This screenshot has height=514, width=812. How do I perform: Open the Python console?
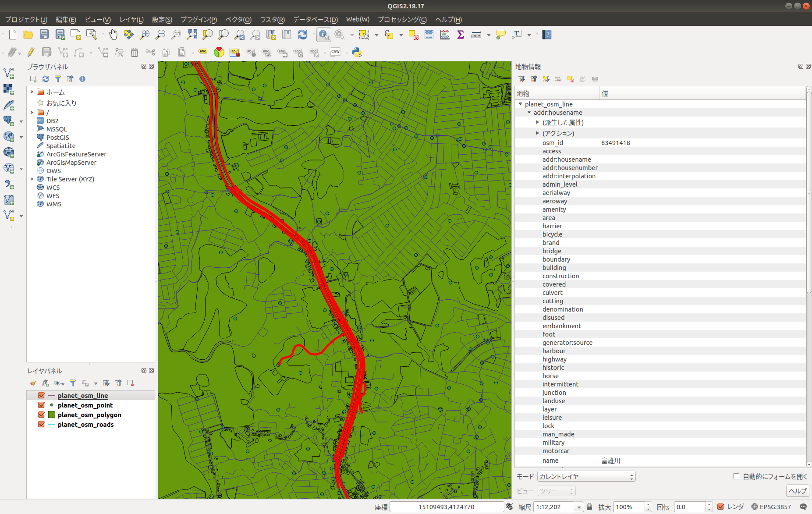tap(357, 52)
